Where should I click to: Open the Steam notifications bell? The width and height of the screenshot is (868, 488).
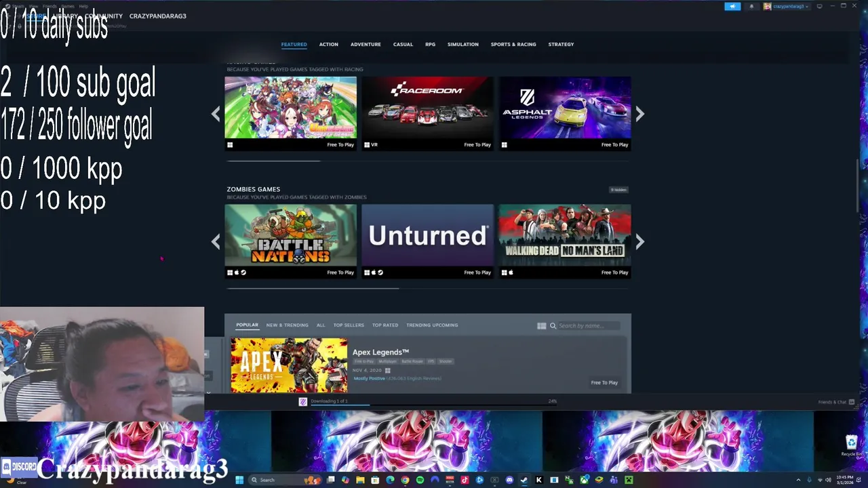pyautogui.click(x=751, y=6)
